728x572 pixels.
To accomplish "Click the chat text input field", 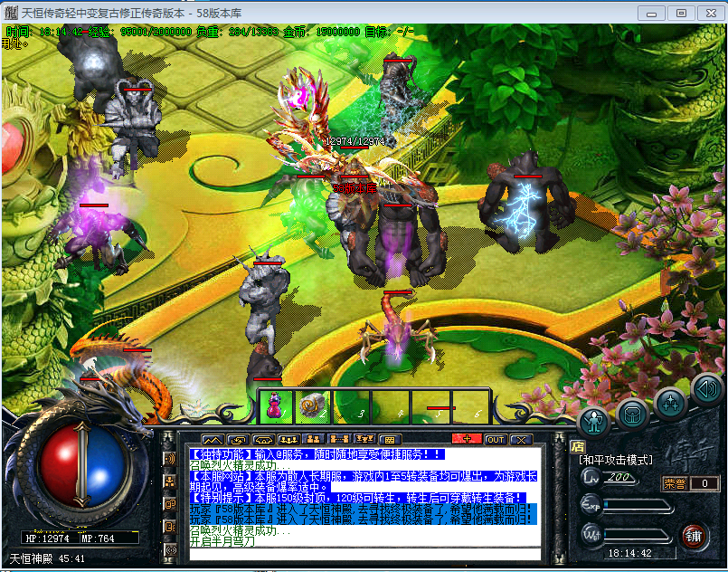I will coord(362,553).
